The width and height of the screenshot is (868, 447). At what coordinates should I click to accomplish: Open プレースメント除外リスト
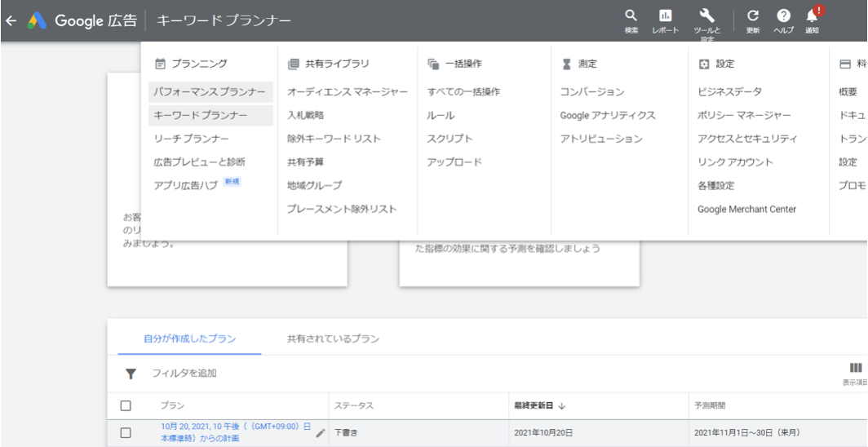[342, 209]
